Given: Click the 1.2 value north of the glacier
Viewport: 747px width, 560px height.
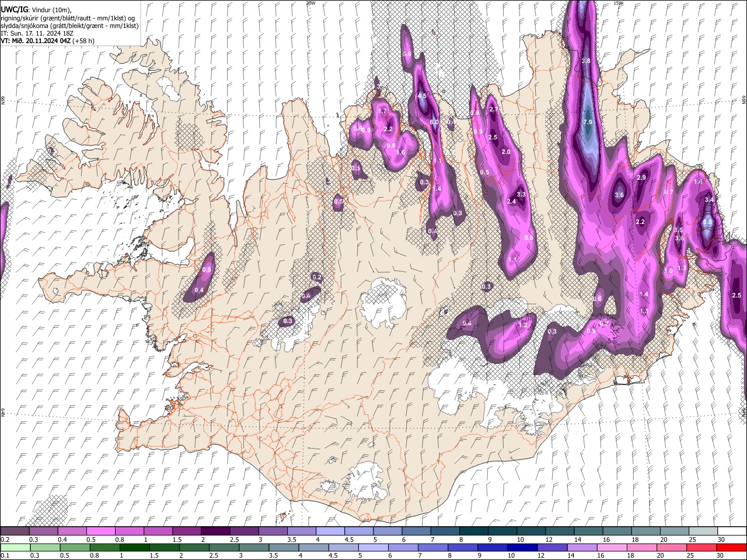Looking at the screenshot, I should 523,324.
